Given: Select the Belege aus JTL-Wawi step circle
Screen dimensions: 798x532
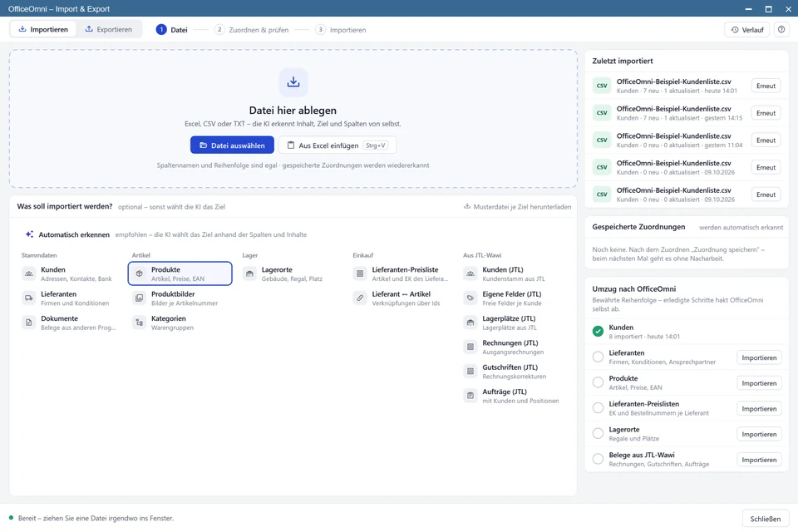Looking at the screenshot, I should pyautogui.click(x=598, y=459).
